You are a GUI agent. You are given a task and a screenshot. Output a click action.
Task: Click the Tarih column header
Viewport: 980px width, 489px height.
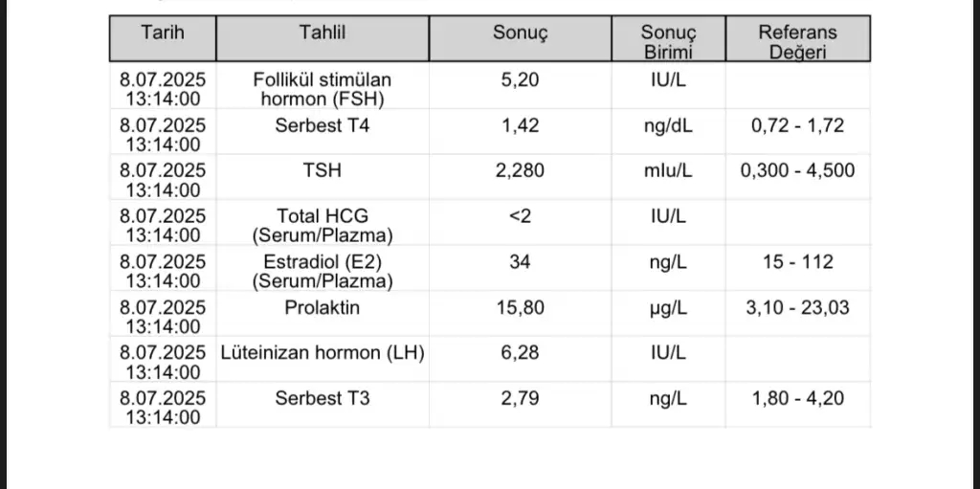[163, 33]
